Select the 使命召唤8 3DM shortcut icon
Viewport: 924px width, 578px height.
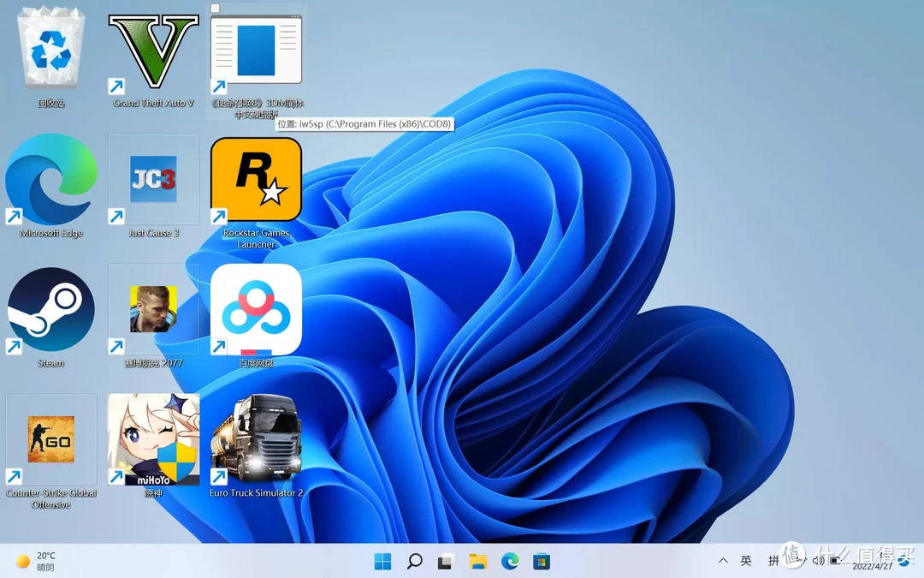coord(257,52)
